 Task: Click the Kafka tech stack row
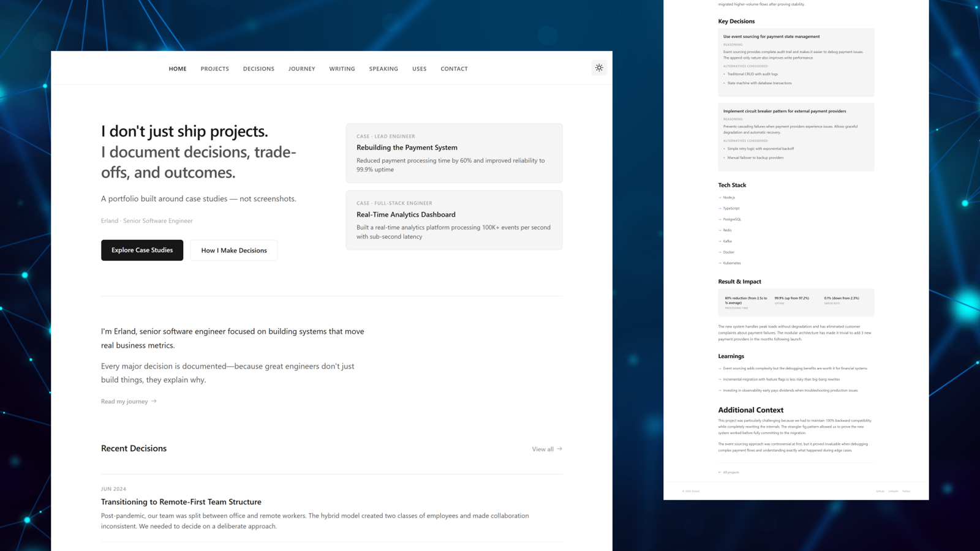725,241
